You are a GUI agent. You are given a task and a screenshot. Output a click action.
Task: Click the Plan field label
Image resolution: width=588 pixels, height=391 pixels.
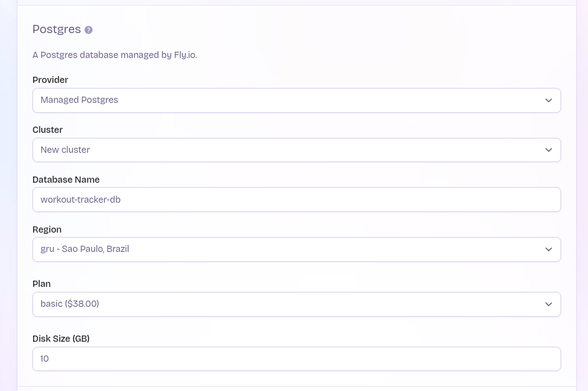[42, 284]
